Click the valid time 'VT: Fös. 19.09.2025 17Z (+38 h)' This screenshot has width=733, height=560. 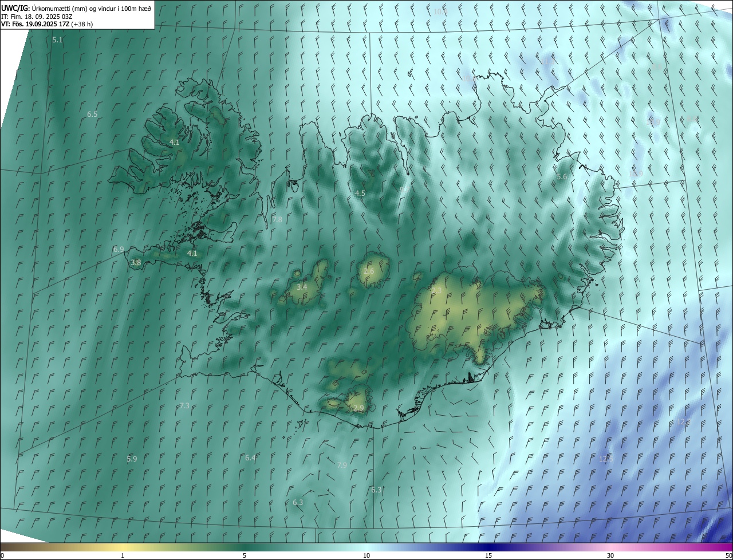click(47, 24)
